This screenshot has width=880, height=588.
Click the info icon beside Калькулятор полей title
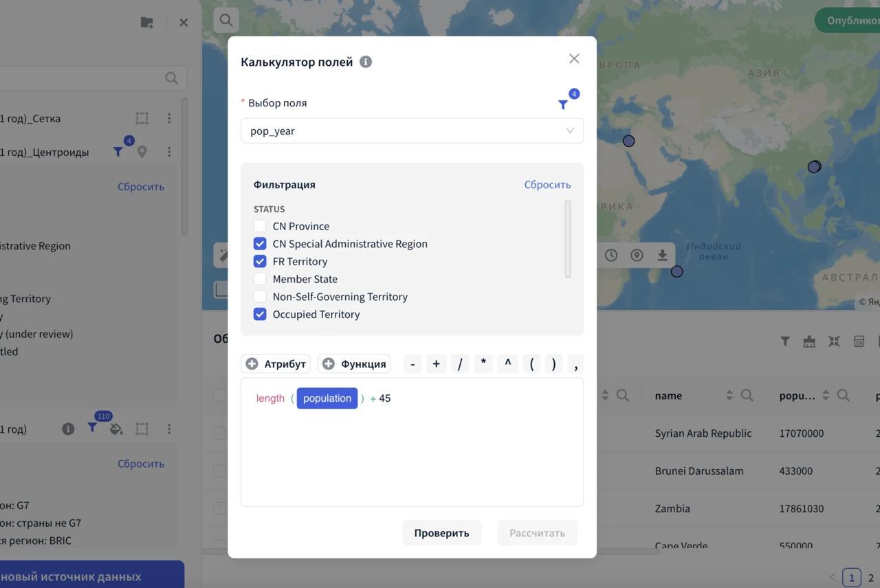366,62
